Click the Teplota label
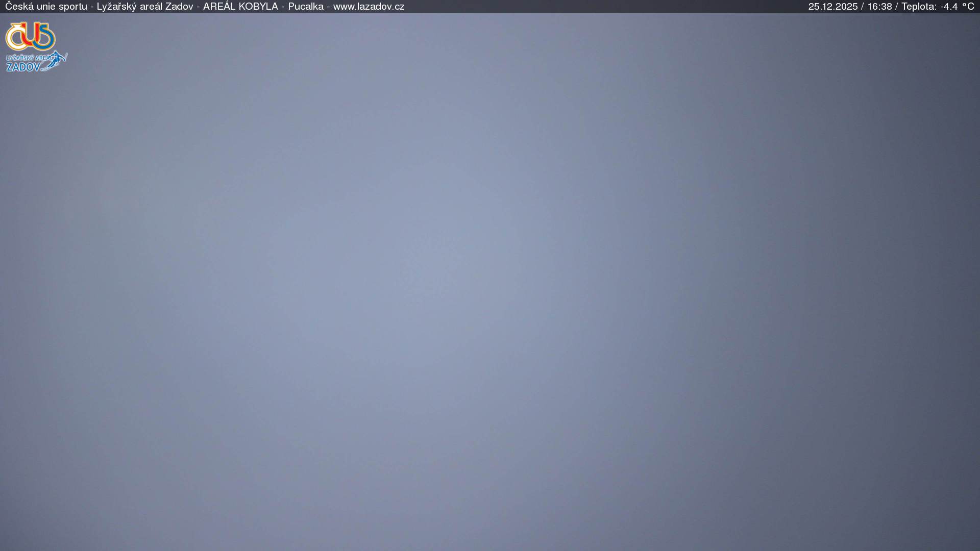The image size is (980, 551). pos(918,7)
